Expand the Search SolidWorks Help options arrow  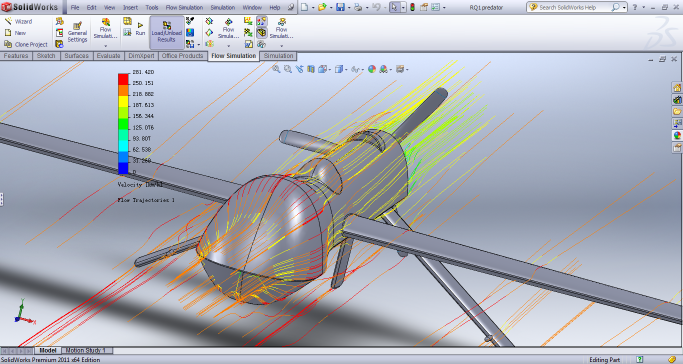[624, 7]
